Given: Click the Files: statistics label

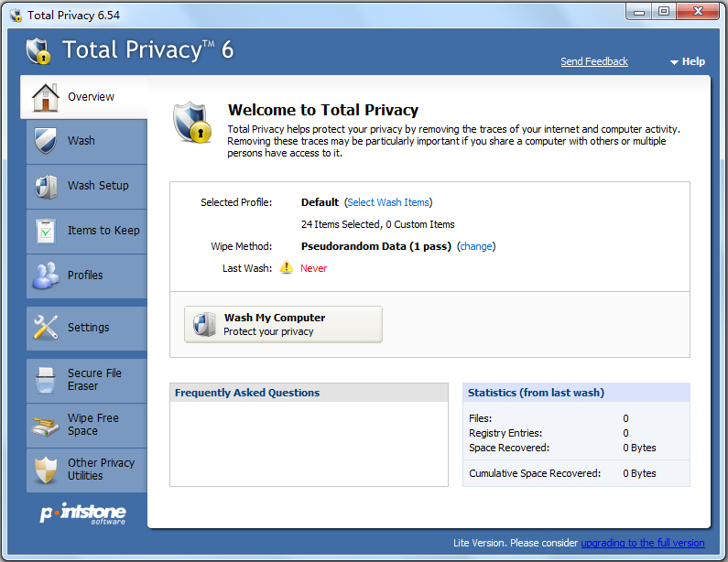Looking at the screenshot, I should [480, 418].
